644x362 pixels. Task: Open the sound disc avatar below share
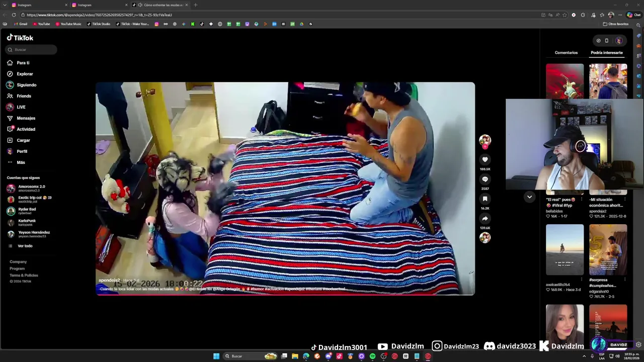[485, 238]
